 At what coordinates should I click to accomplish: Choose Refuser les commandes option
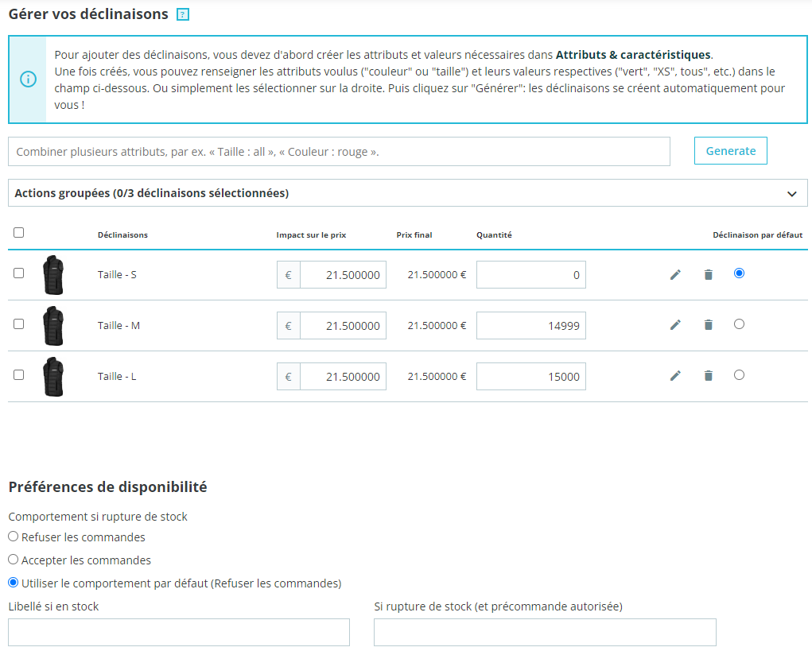[14, 537]
